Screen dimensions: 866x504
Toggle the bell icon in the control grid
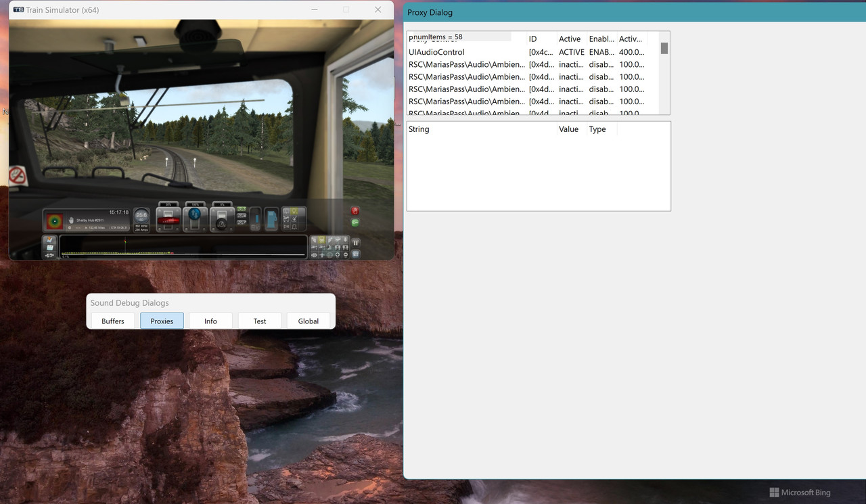[294, 227]
